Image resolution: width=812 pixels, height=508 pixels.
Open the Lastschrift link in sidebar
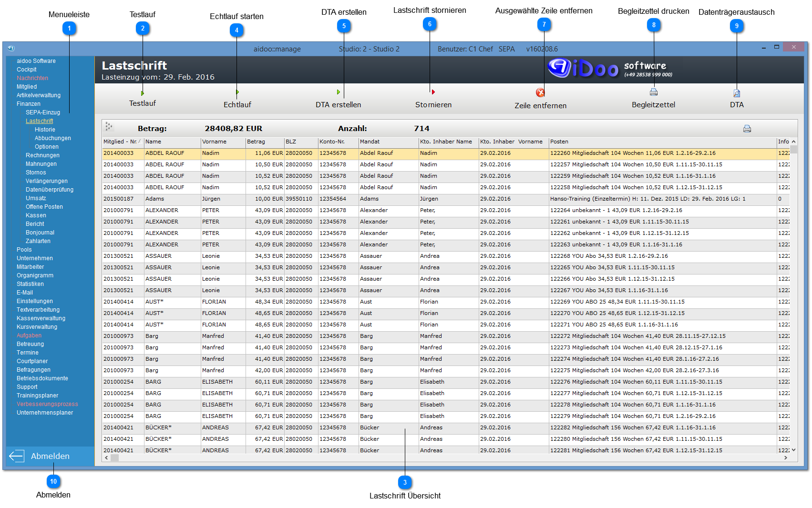coord(39,121)
